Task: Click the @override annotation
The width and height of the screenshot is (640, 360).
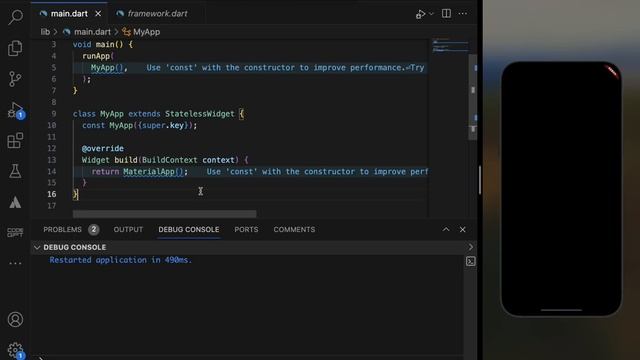Action: (x=102, y=149)
